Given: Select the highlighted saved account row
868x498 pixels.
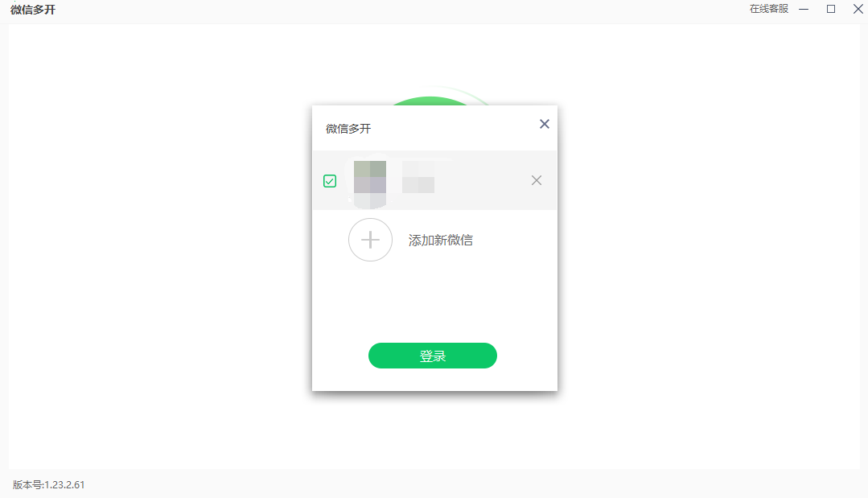Looking at the screenshot, I should (434, 180).
